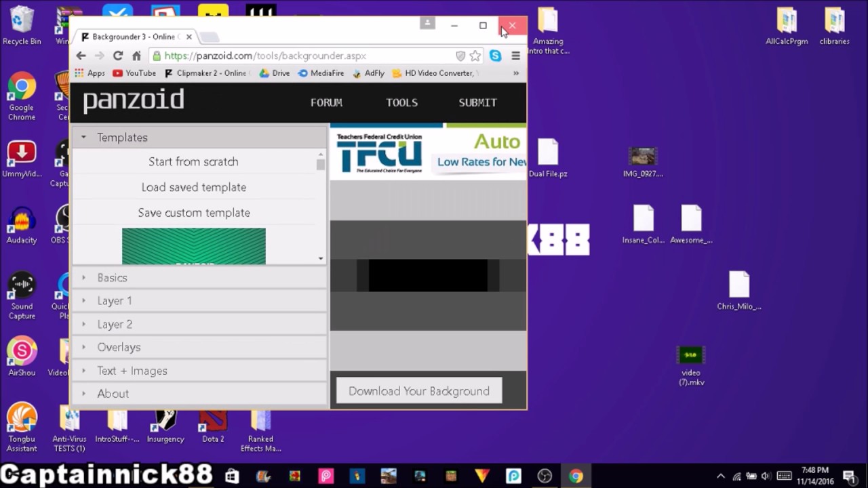Open the Apps bookmarks shortcut
This screenshot has height=488, width=868.
(90, 73)
